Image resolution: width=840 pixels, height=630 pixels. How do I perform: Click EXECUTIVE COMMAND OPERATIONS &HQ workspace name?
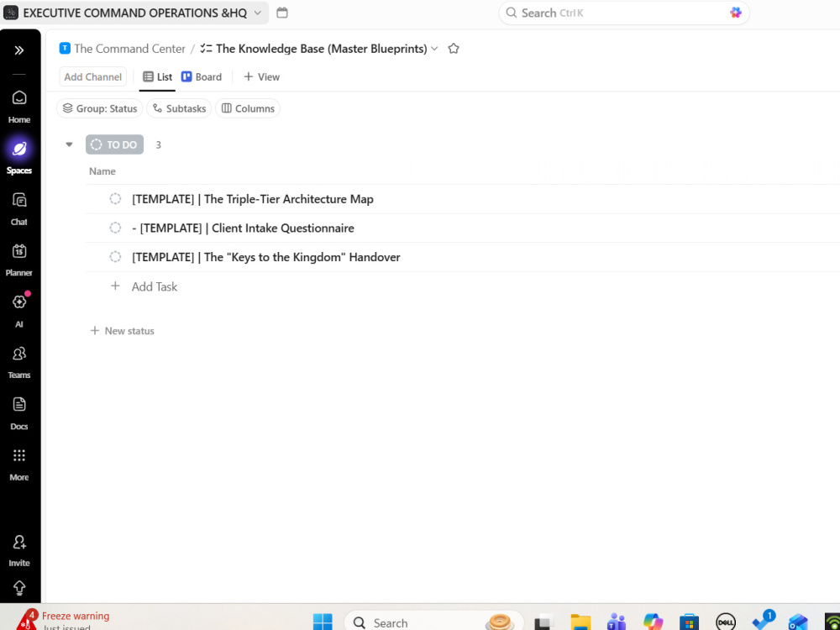[135, 13]
